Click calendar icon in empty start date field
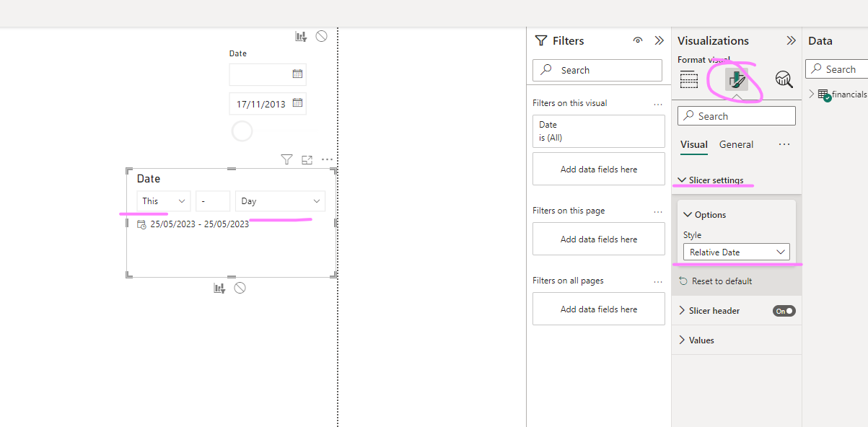This screenshot has height=427, width=868. click(297, 74)
